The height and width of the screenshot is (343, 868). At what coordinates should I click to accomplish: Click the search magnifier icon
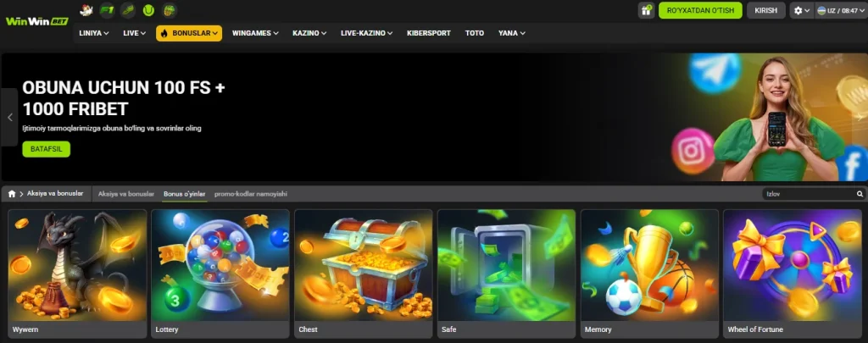click(x=860, y=194)
